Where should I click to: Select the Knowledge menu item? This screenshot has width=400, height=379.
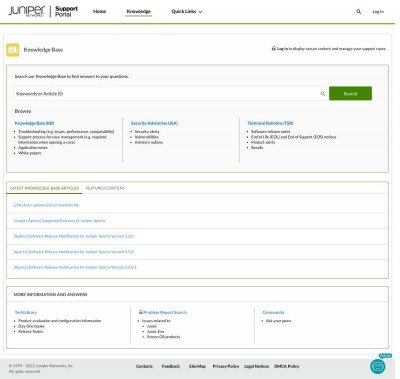click(x=139, y=12)
